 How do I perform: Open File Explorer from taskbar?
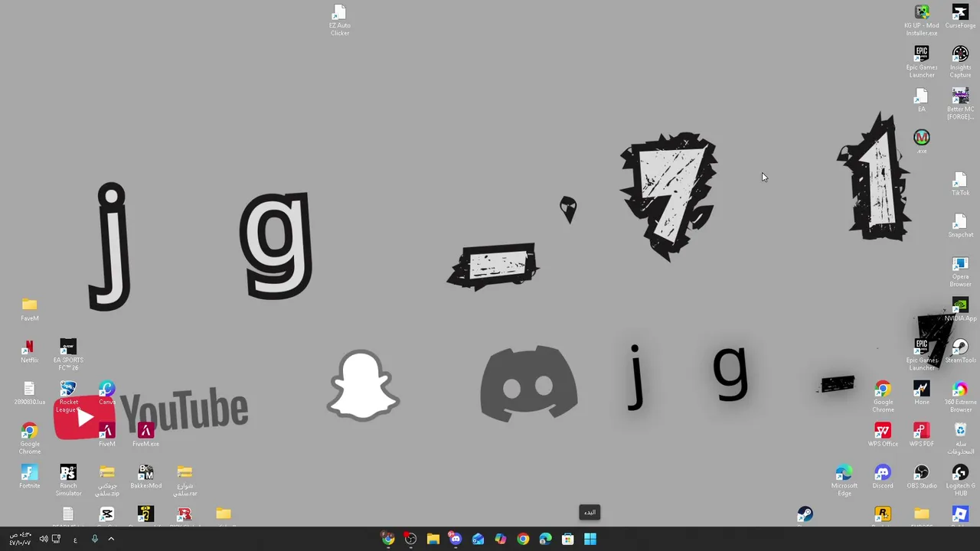[433, 540]
